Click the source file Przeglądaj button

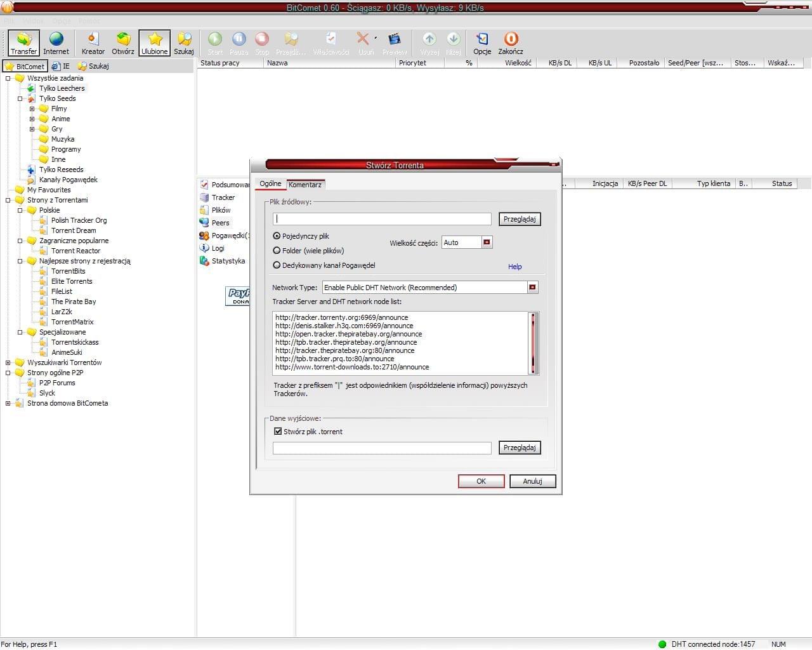coord(520,219)
